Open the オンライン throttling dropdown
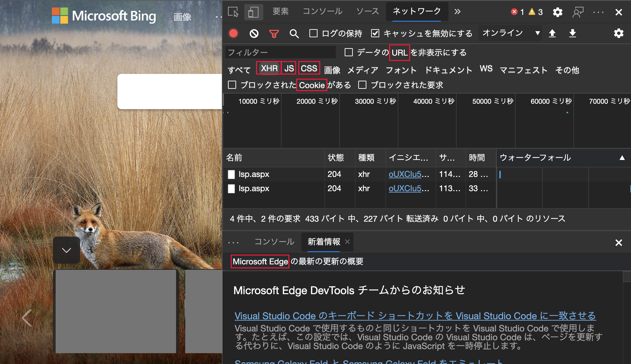This screenshot has height=364, width=631. tap(510, 33)
